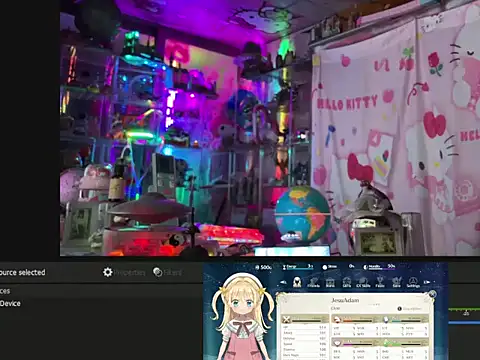Click the magenta-bar stat group header icon
Image resolution: width=480 pixels, height=360 pixels.
click(337, 343)
